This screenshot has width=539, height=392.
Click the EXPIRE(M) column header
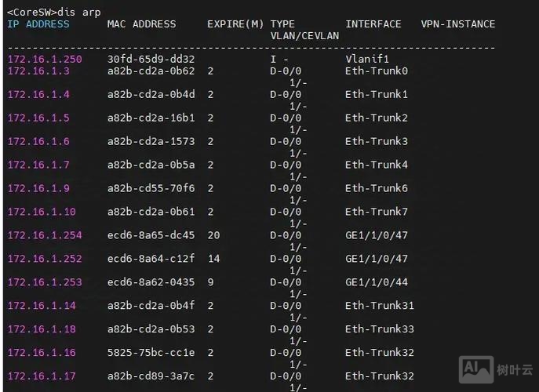(235, 24)
